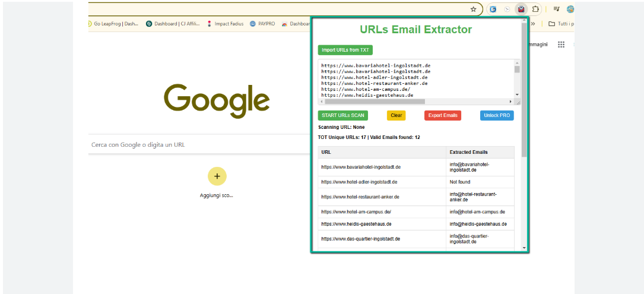Click Import URLs from TXT button

pyautogui.click(x=345, y=50)
